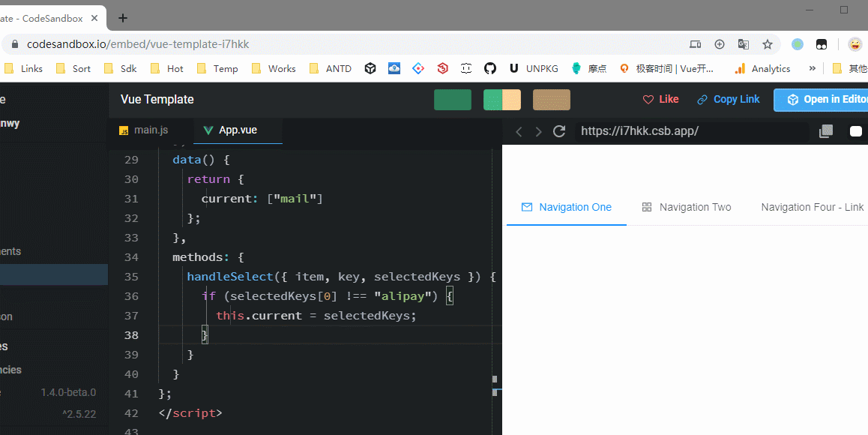Screen dimensions: 868x435
Task: Show more bookmarks with chevron
Action: (x=812, y=68)
